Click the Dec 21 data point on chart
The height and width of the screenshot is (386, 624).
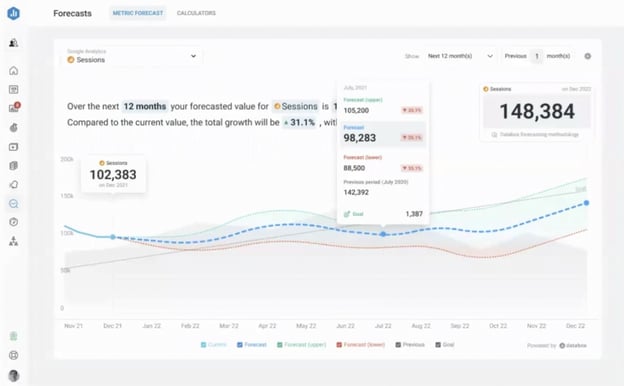coord(113,237)
